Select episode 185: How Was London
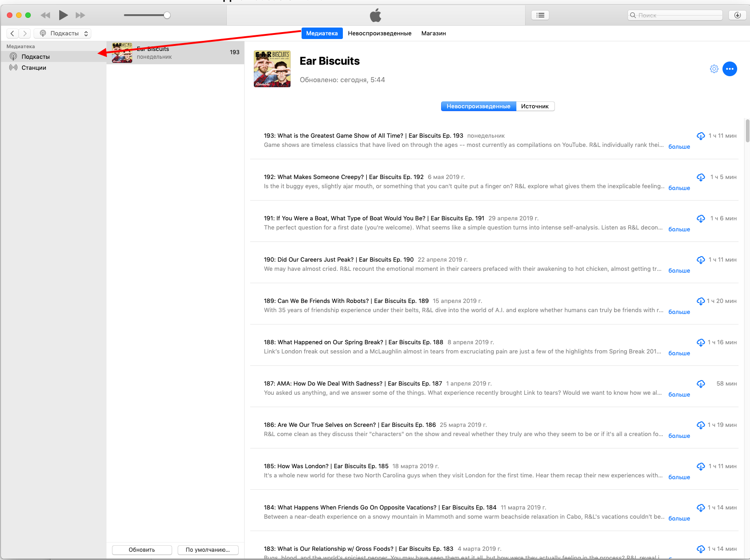Viewport: 750px width, 560px height. 326,466
